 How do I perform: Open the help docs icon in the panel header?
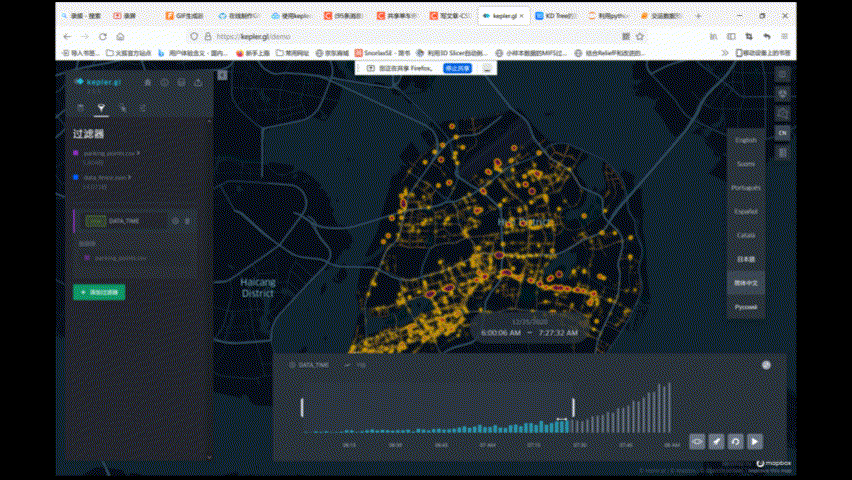click(x=165, y=82)
